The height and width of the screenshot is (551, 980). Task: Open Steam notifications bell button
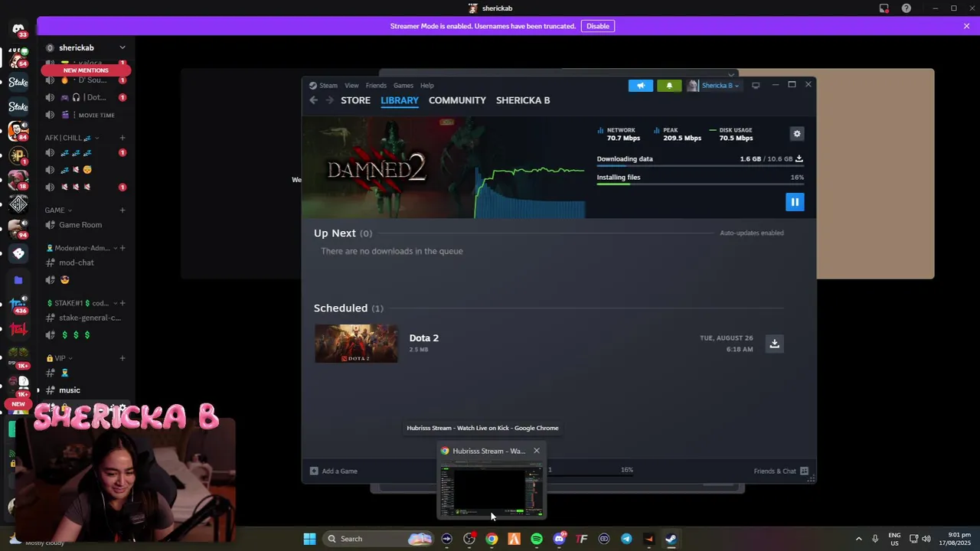[x=669, y=86]
